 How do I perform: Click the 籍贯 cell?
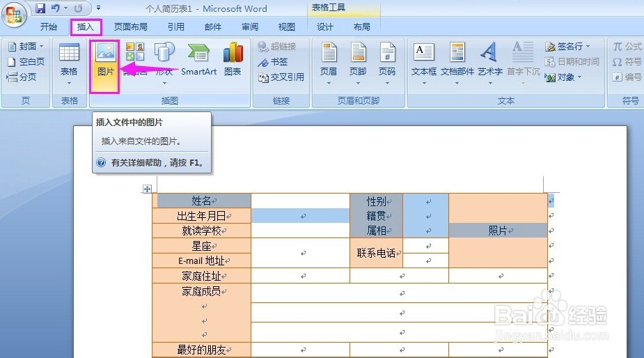click(377, 216)
